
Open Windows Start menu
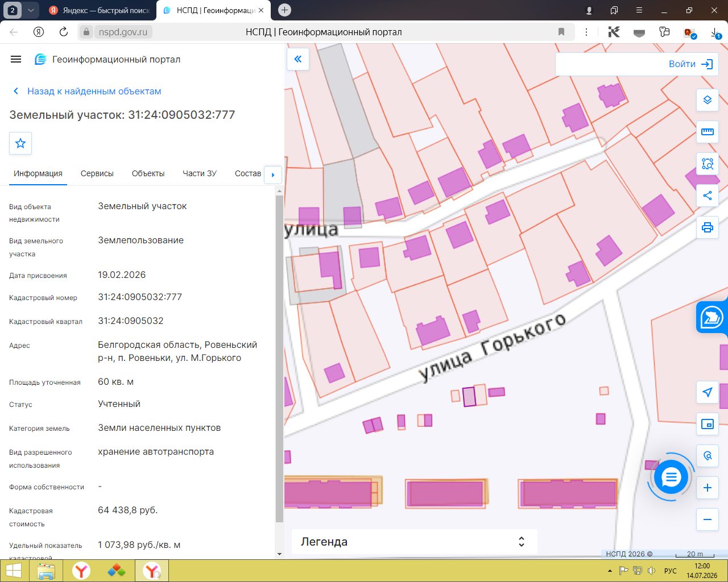[x=13, y=571]
